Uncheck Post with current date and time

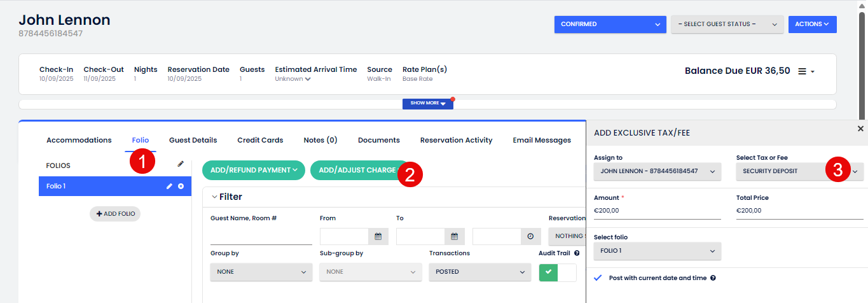tap(598, 278)
